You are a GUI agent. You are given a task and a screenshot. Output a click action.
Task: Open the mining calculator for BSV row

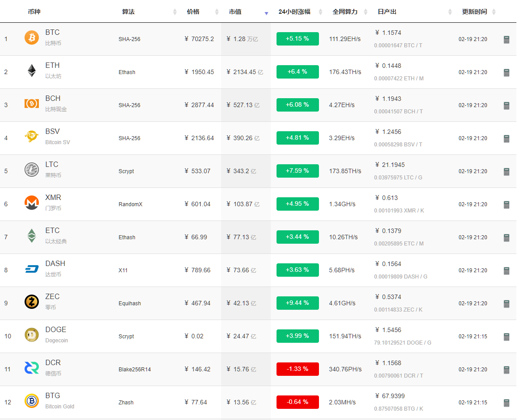(507, 139)
